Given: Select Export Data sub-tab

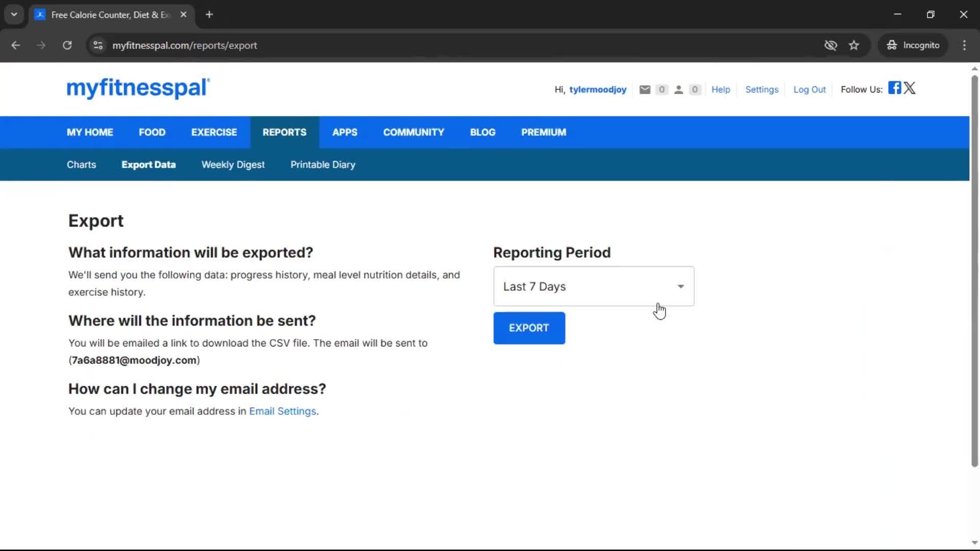Looking at the screenshot, I should [149, 165].
